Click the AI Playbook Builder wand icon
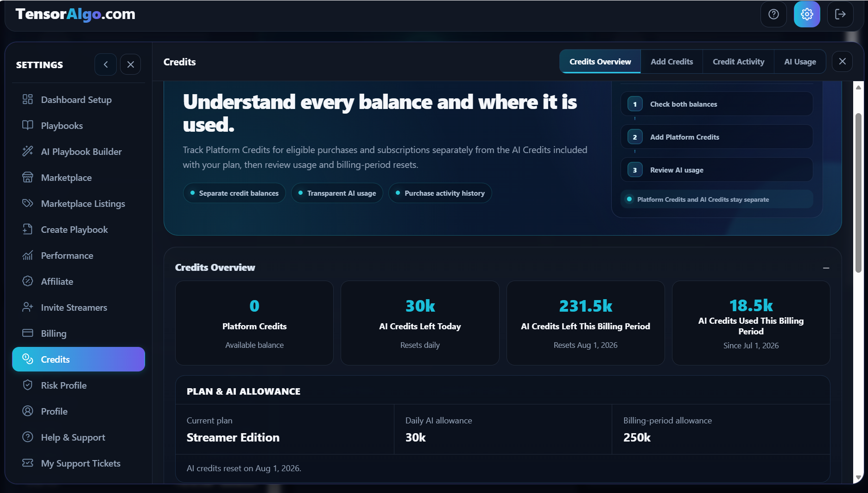Image resolution: width=868 pixels, height=493 pixels. [28, 151]
